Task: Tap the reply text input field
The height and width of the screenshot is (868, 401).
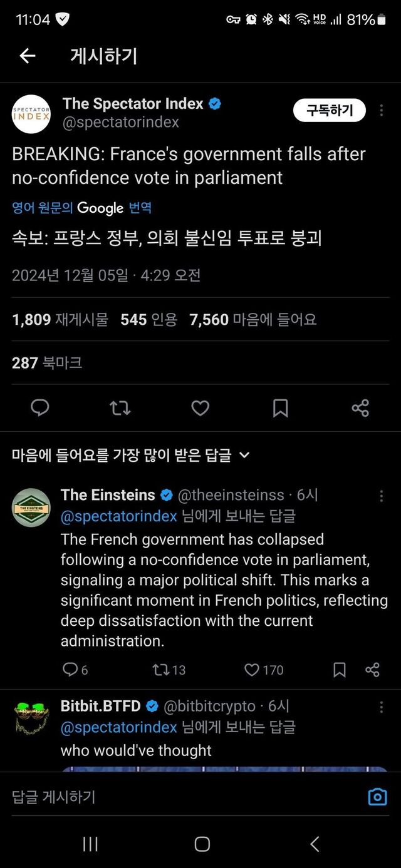Action: (182, 797)
